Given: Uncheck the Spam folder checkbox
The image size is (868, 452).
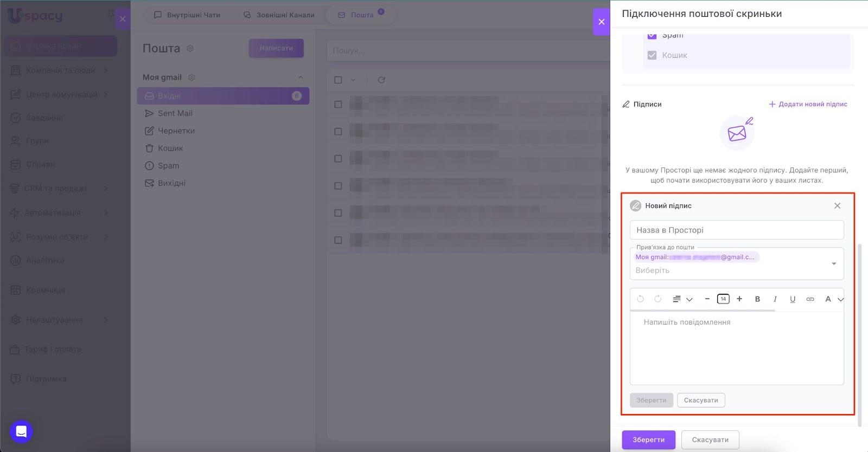Looking at the screenshot, I should coord(652,36).
